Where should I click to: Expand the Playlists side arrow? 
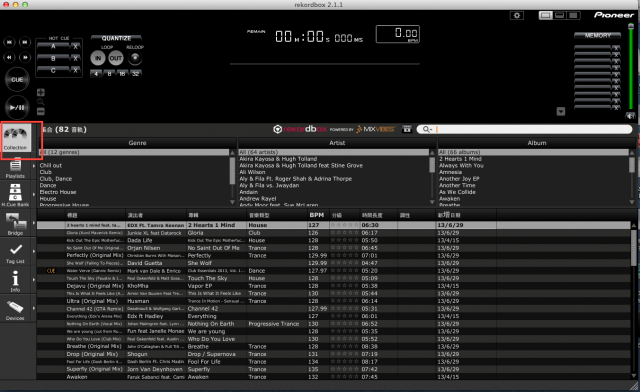(x=34, y=166)
